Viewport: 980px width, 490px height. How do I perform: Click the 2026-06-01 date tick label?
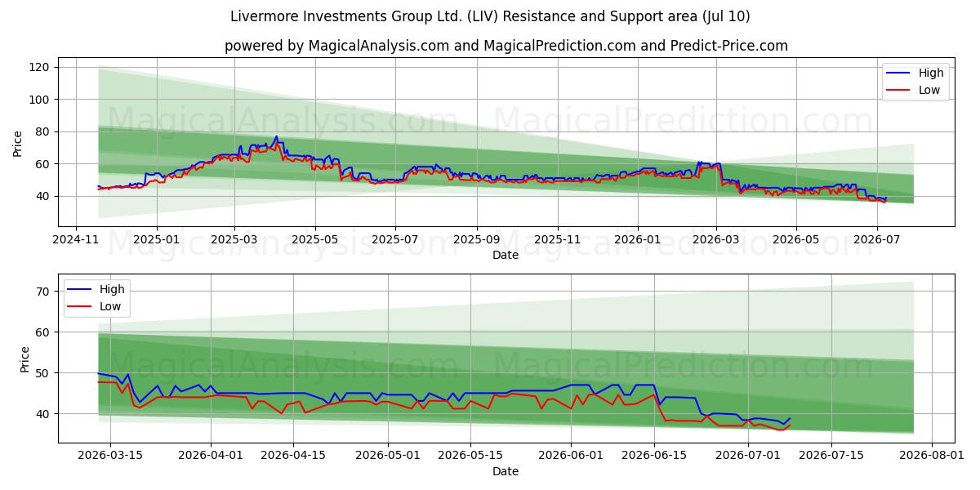click(x=571, y=456)
